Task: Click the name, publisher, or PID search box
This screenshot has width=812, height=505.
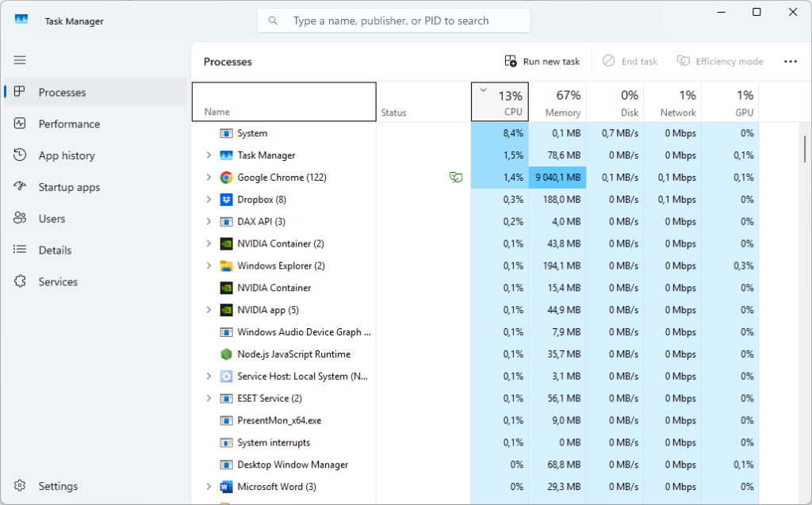Action: point(393,21)
